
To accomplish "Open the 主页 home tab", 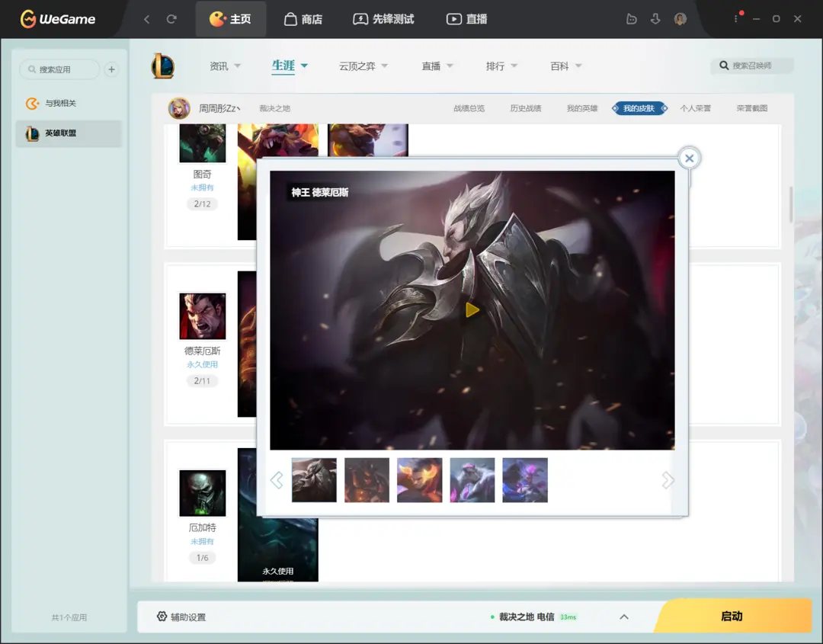I will (230, 19).
